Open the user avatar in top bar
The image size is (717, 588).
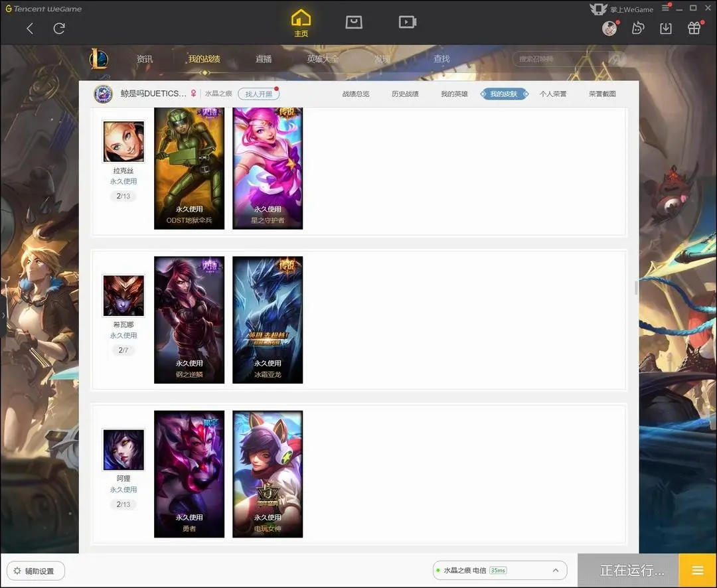pos(609,29)
